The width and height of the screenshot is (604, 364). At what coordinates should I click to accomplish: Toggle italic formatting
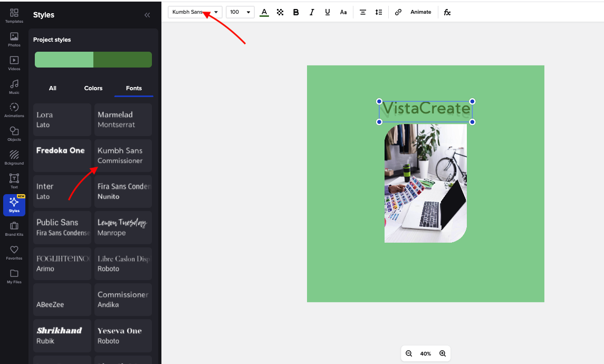tap(312, 12)
